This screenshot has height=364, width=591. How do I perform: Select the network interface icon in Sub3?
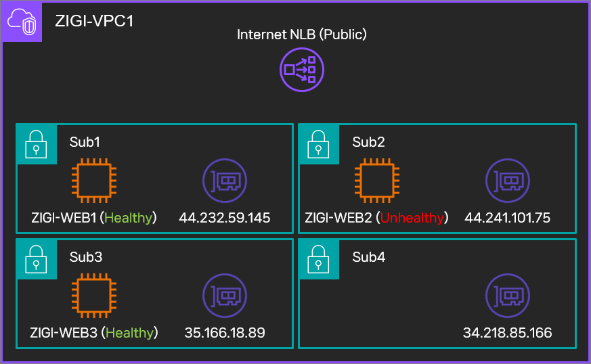(225, 296)
